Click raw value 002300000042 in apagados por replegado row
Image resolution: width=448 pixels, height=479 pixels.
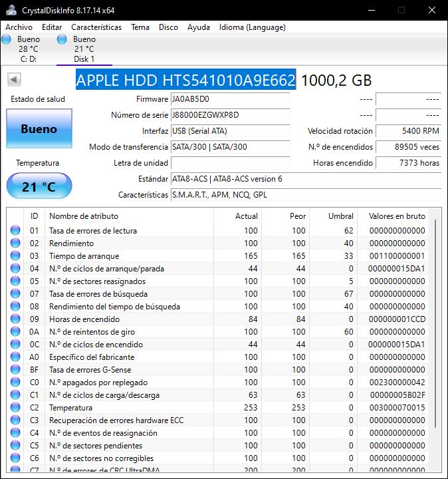click(397, 382)
